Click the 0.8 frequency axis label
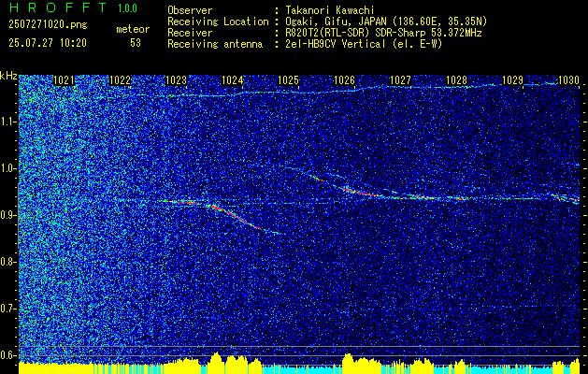The width and height of the screenshot is (588, 374). 7,262
